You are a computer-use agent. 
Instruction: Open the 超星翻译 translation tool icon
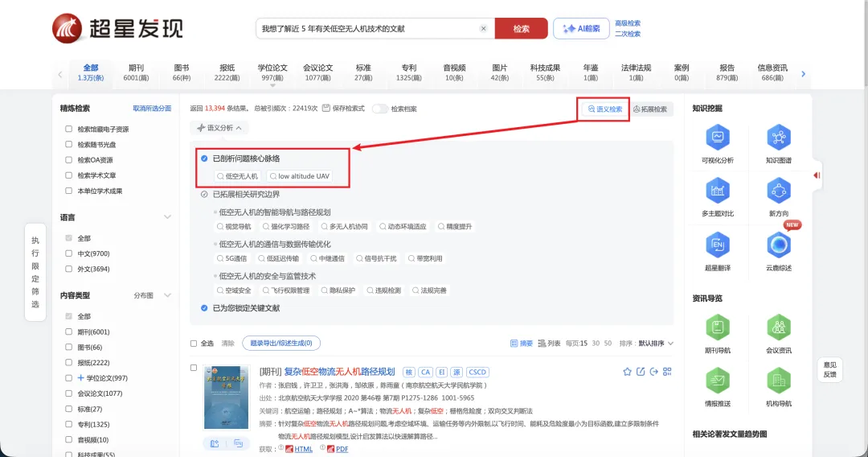pos(717,245)
